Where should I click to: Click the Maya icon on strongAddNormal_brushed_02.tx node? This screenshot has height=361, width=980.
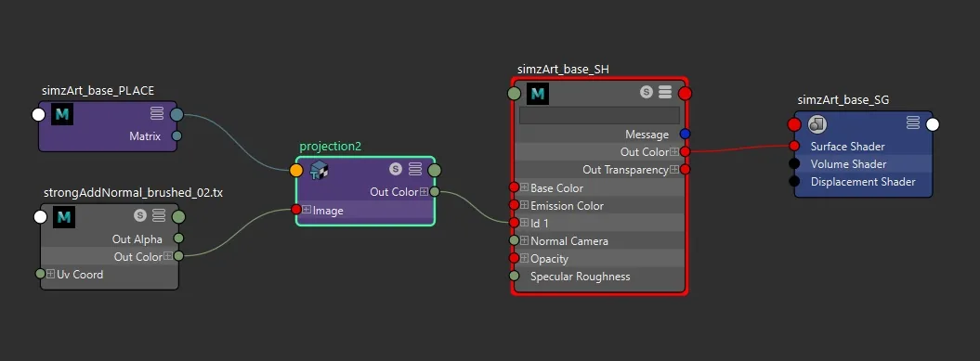coord(64,217)
